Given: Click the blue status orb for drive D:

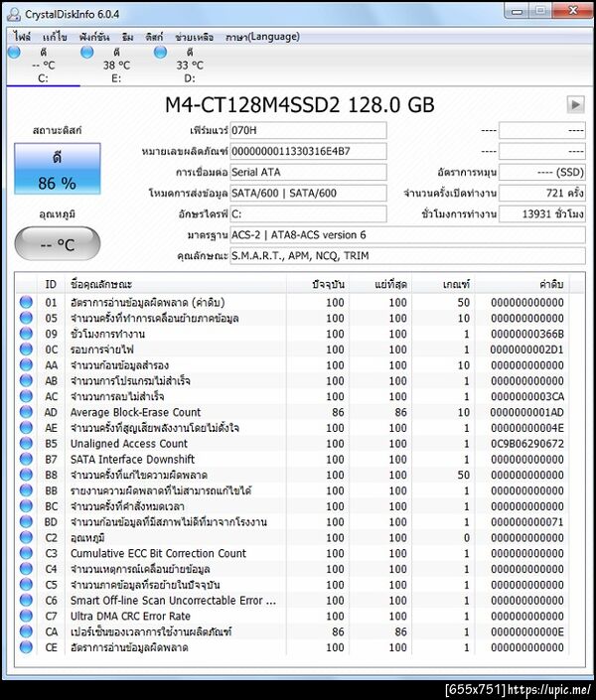Looking at the screenshot, I should [x=160, y=53].
